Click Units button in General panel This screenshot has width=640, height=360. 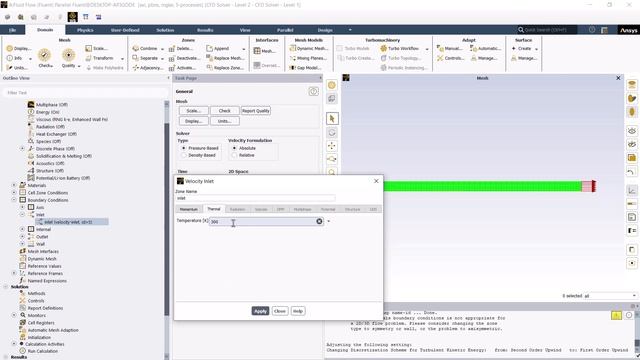[224, 121]
